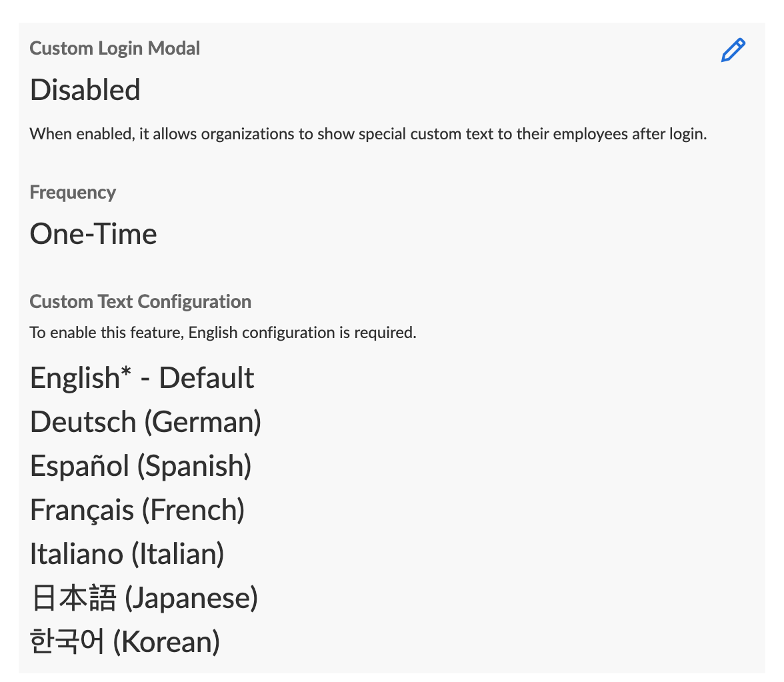Screen dimensions: 784x682
Task: Click the Japanese characters 日本語
Action: coord(74,598)
